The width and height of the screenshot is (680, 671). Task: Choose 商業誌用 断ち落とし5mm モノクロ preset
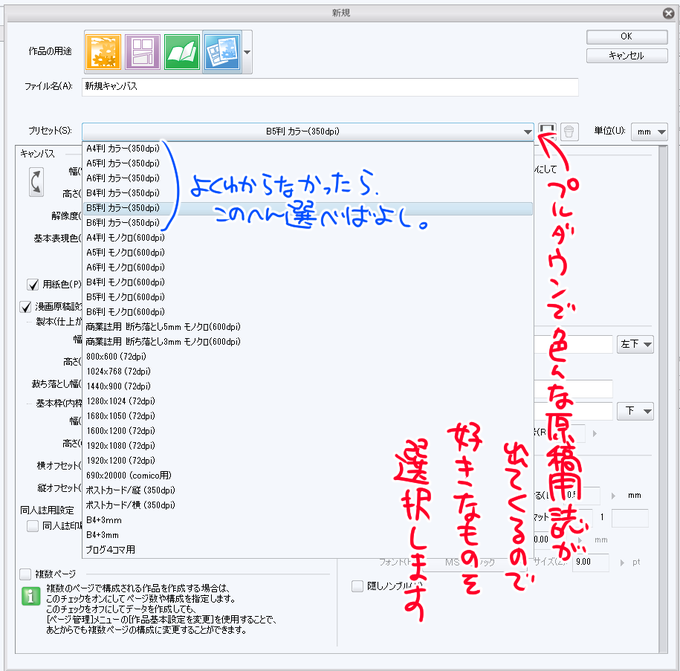tap(308, 327)
